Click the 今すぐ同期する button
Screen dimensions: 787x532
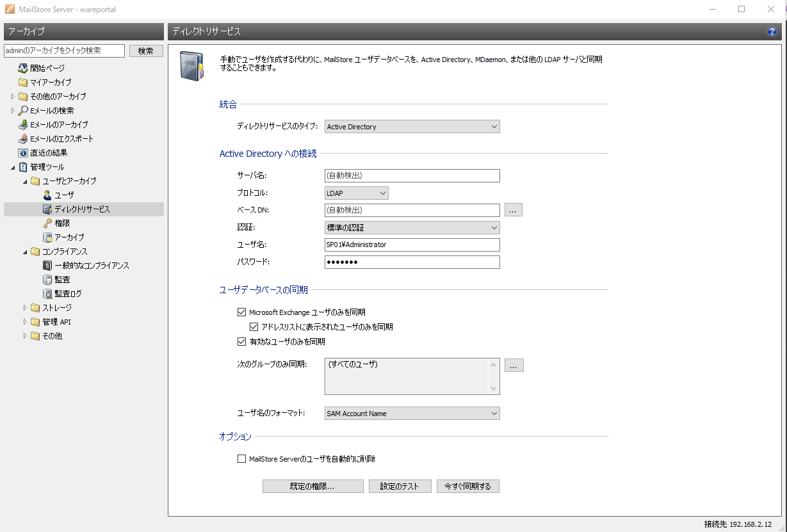[x=467, y=487]
